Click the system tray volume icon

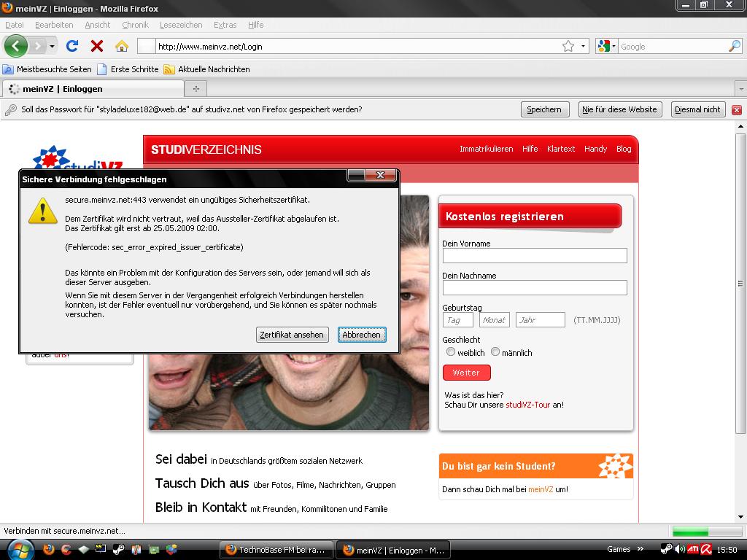tap(680, 549)
